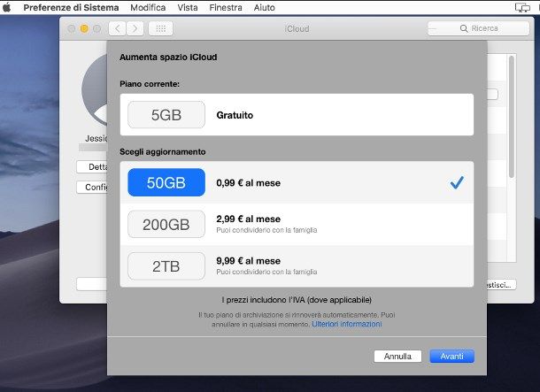This screenshot has height=392, width=540.
Task: Click the '0,99 € al mese' price text
Action: [x=248, y=183]
